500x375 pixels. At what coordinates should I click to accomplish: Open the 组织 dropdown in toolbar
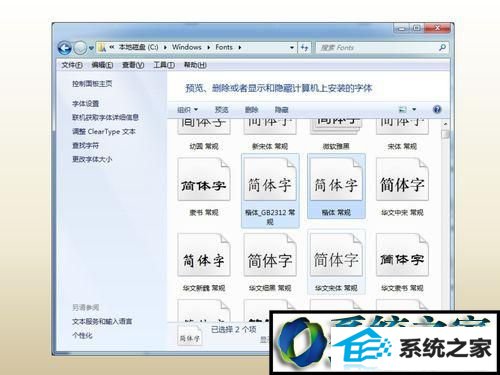[x=188, y=110]
